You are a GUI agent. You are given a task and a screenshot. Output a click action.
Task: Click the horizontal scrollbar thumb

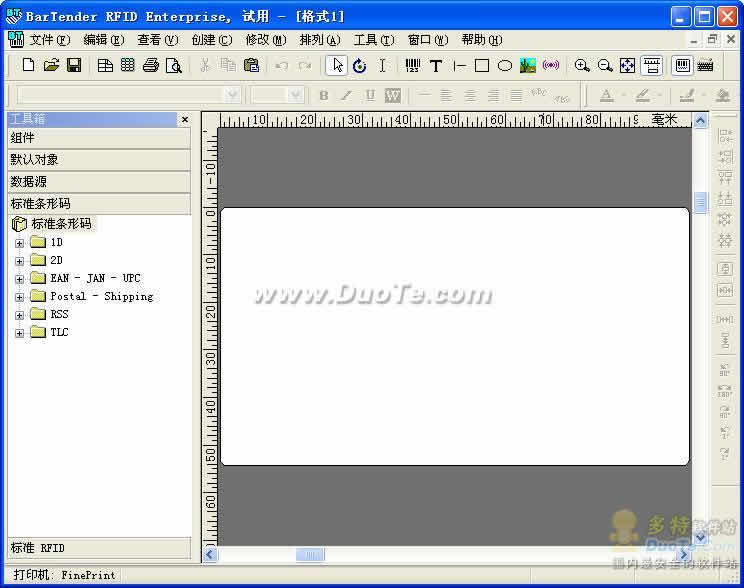point(309,554)
